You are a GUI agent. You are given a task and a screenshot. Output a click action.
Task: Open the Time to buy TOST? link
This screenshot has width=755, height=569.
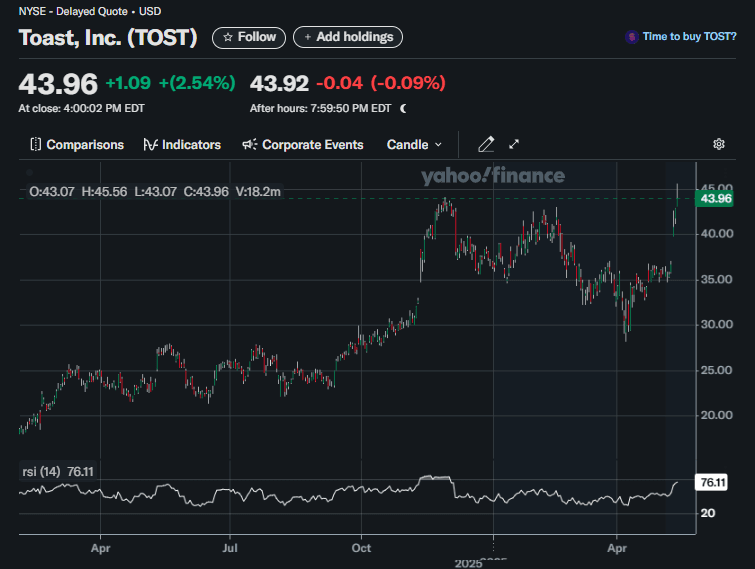[x=689, y=37]
